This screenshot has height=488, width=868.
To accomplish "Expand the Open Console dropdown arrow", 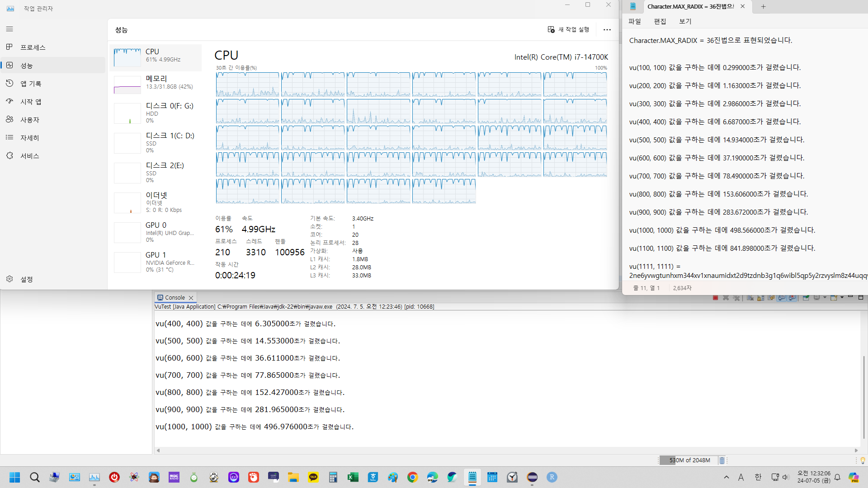I will tap(842, 297).
